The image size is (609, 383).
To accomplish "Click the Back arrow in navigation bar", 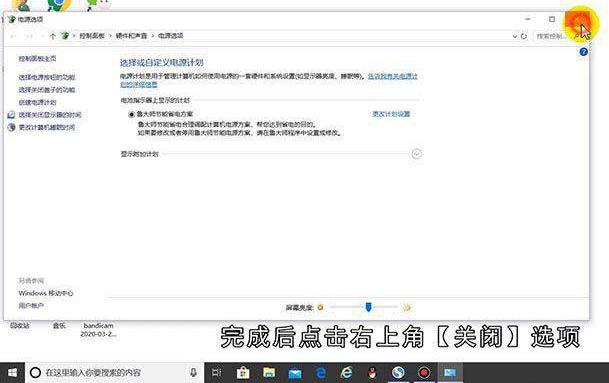I will click(x=14, y=36).
